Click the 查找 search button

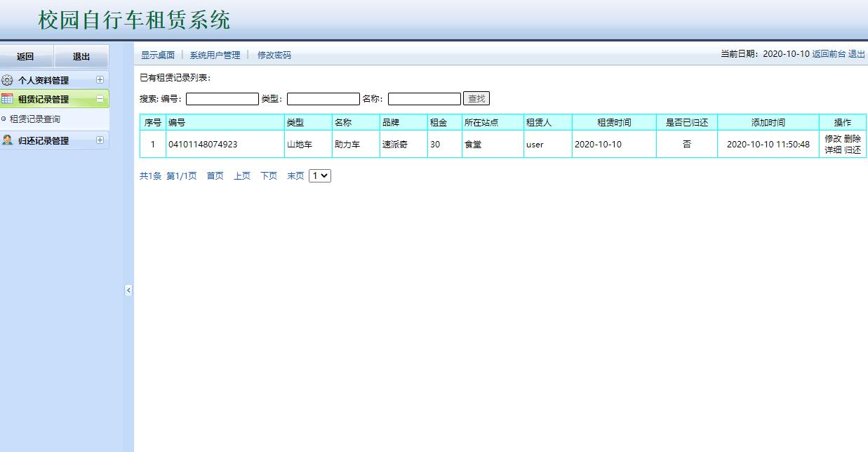tap(476, 98)
